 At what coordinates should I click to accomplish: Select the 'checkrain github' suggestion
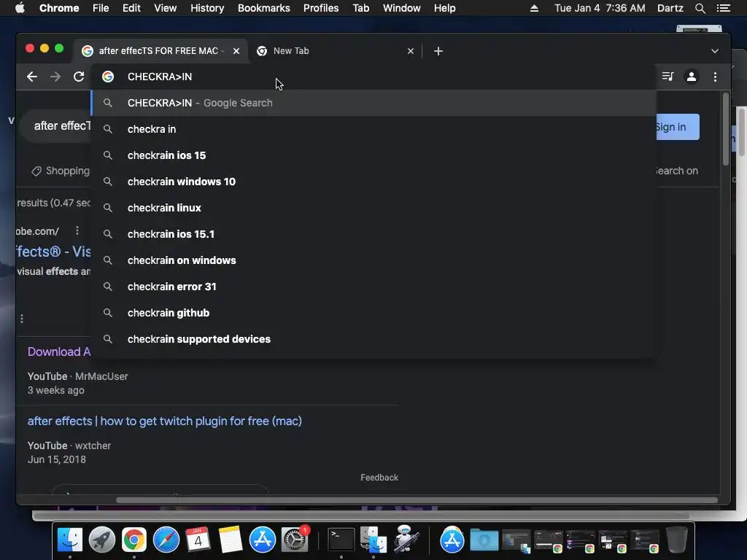click(374, 312)
